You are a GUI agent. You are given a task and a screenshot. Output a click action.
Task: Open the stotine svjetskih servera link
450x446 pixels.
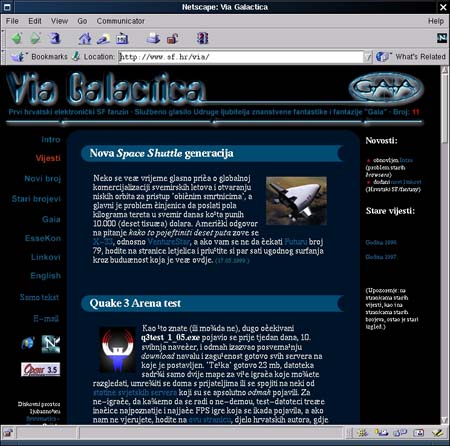coord(135,392)
